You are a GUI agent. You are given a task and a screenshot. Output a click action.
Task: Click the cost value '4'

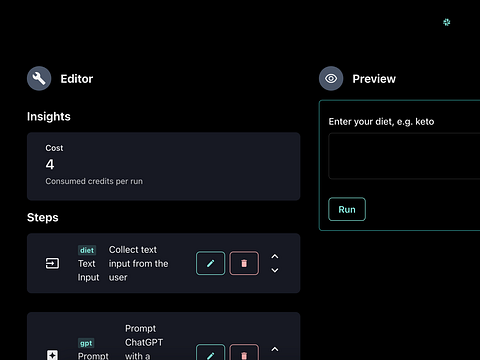[50, 164]
